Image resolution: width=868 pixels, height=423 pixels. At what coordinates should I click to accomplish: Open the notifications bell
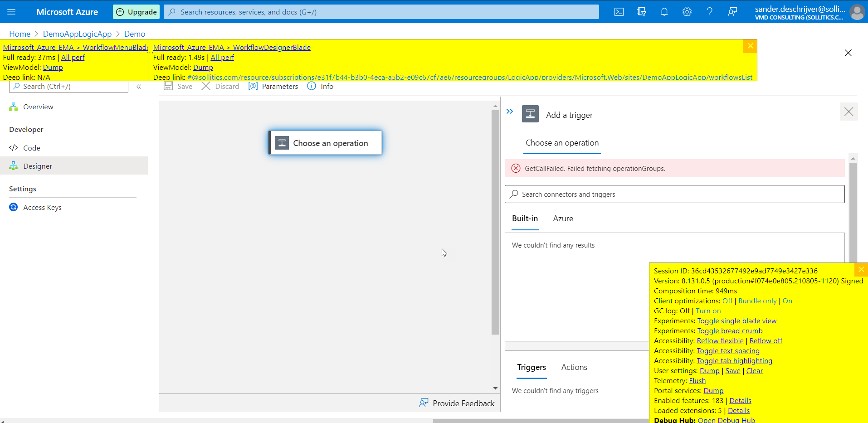(x=664, y=12)
